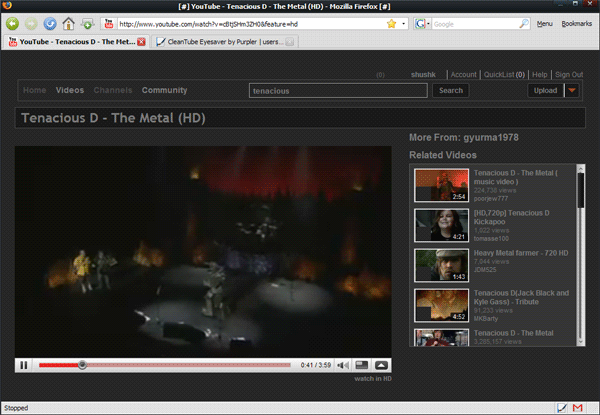Reload the page with the blue refresh icon
600x415 pixels.
click(50, 24)
